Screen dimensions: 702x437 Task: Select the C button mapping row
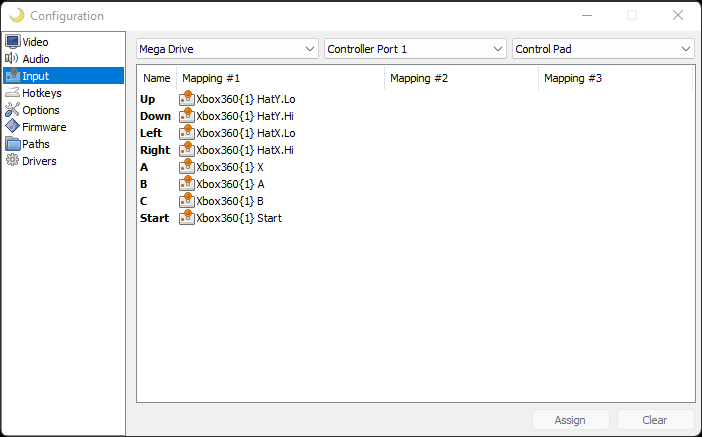[x=415, y=201]
